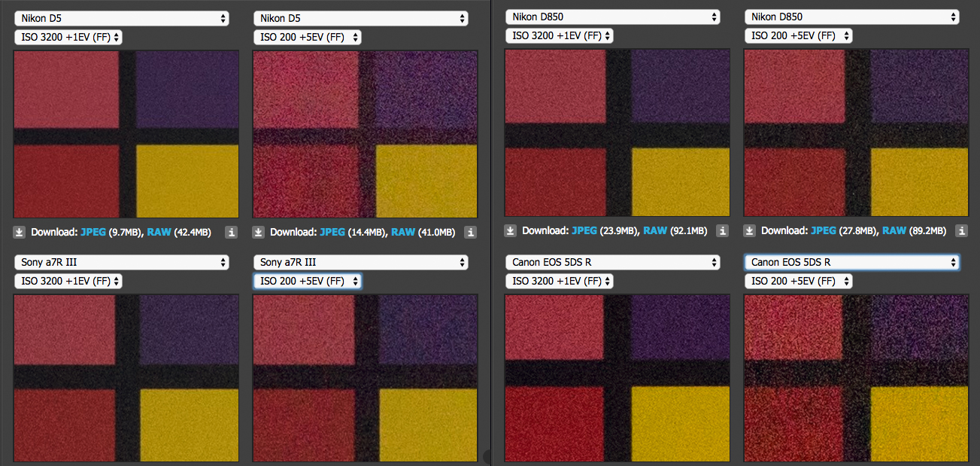Open ISO 3200 +1EV dropdown under Nikon D5

(68, 37)
